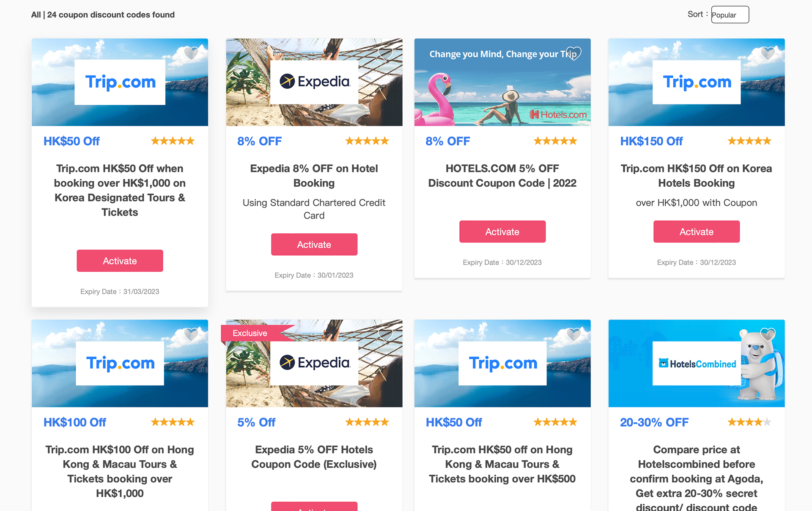812x511 pixels.
Task: Click the Expedia 5% OFF Hotels Coupon Code title
Action: click(x=314, y=457)
